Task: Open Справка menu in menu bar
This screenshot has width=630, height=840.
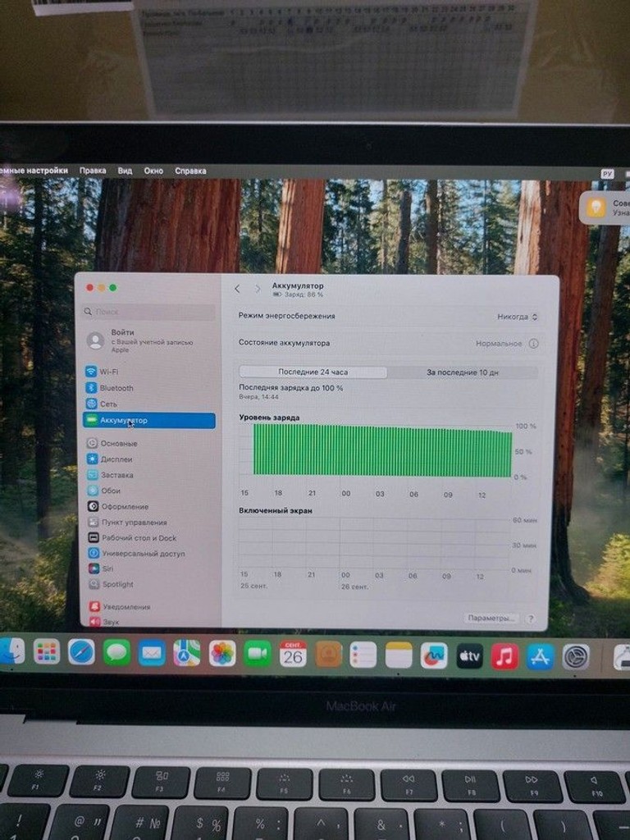Action: (190, 171)
